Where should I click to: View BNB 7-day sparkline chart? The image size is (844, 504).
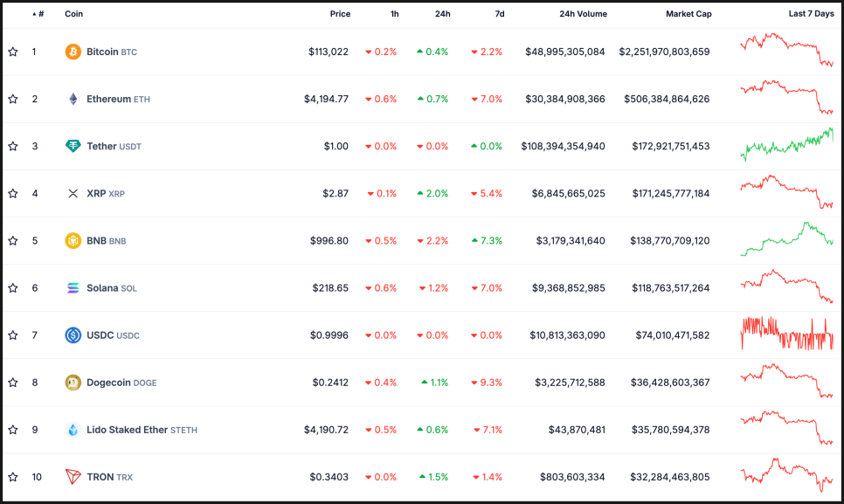(x=787, y=238)
